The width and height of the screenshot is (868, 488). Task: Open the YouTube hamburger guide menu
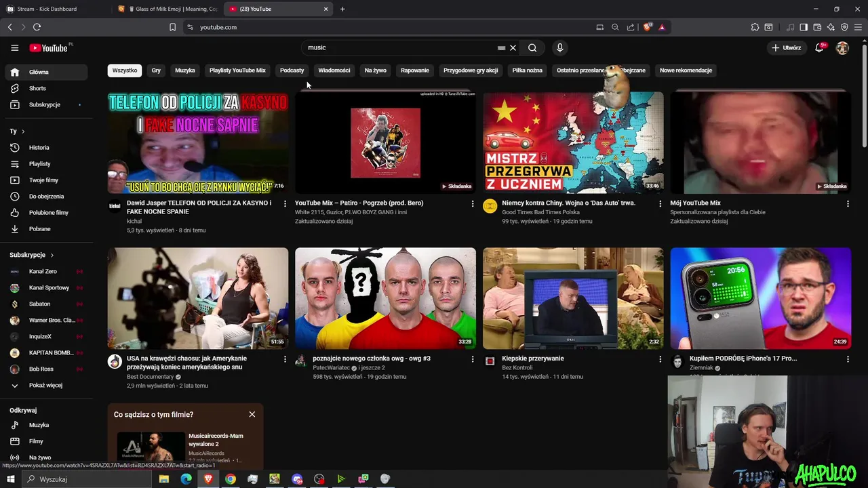pyautogui.click(x=14, y=47)
